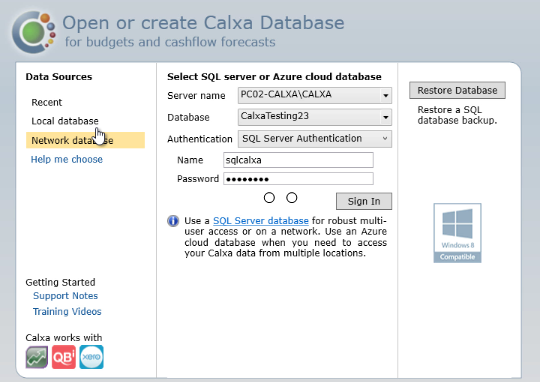This screenshot has width=540, height=382.
Task: Click the blue information icon
Action: coord(173,221)
